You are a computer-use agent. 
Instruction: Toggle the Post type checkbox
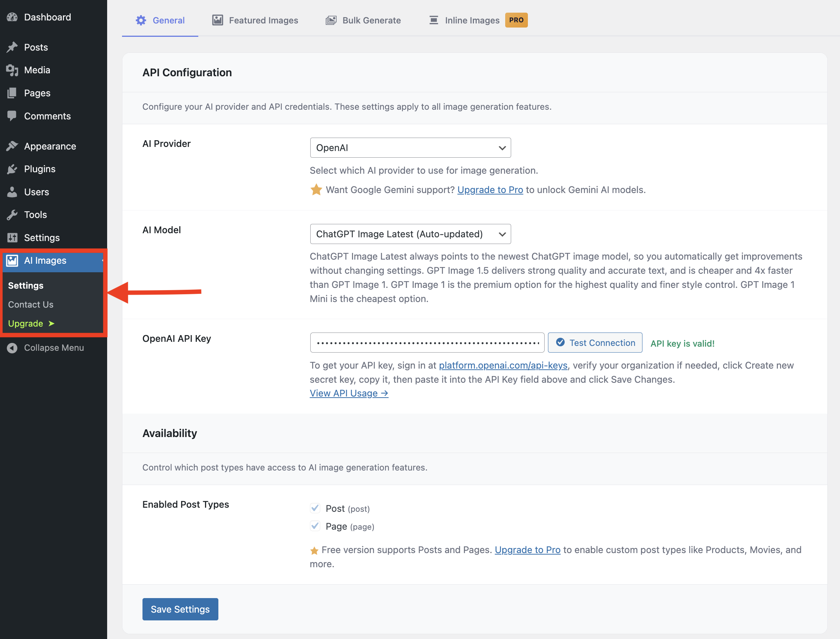tap(315, 508)
